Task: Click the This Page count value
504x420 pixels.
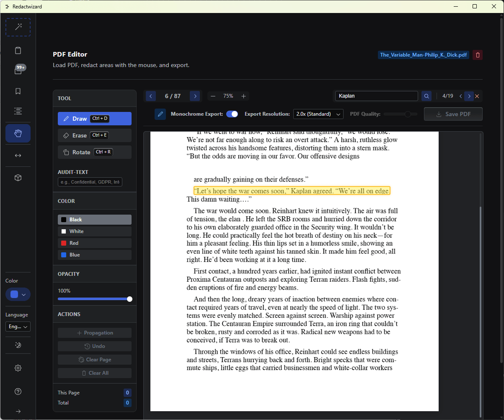Action: [x=127, y=393]
